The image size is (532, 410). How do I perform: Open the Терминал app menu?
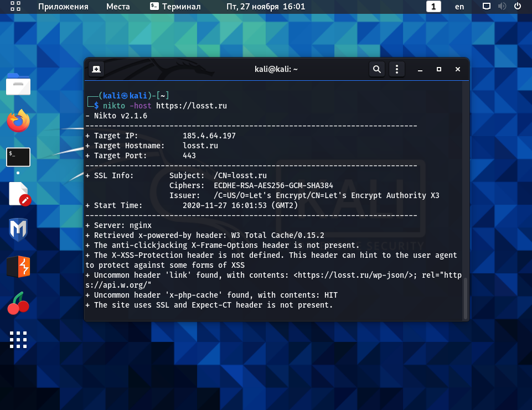point(175,7)
